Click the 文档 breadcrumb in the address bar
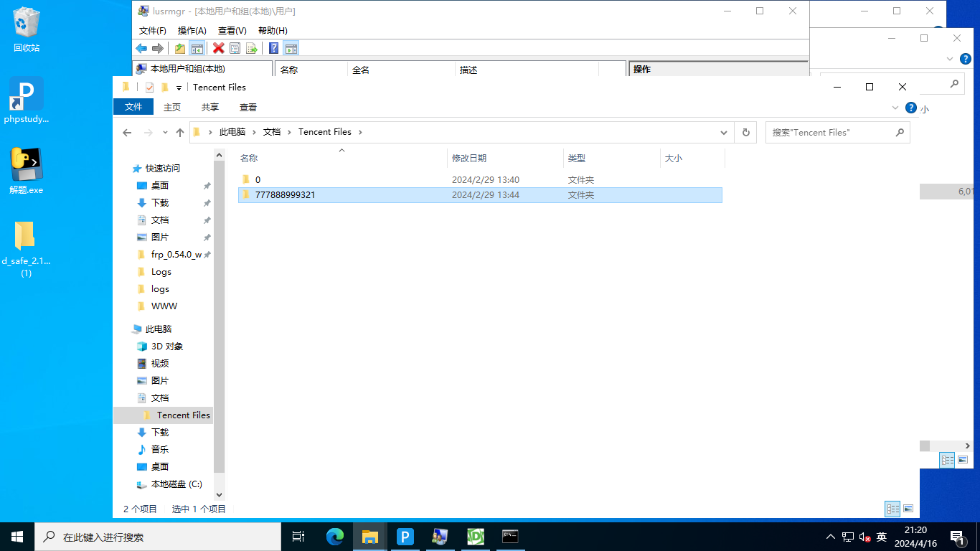This screenshot has width=980, height=551. (272, 133)
